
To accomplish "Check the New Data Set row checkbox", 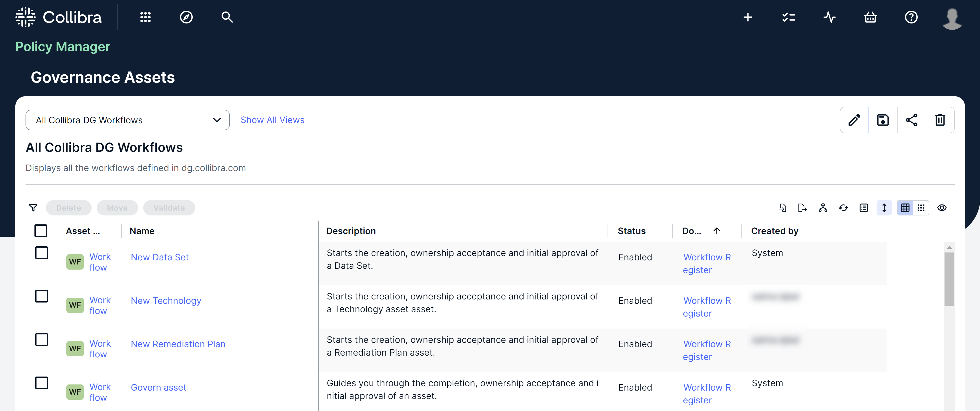I will point(41,253).
